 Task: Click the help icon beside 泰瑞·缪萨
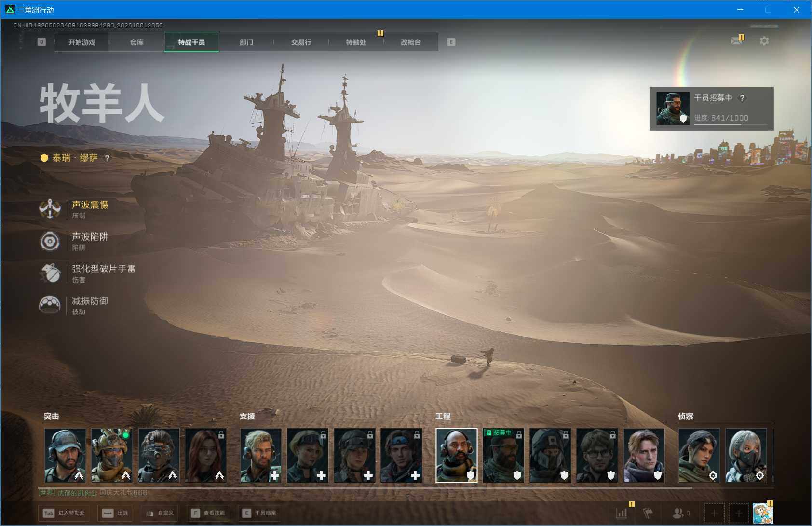tap(107, 158)
